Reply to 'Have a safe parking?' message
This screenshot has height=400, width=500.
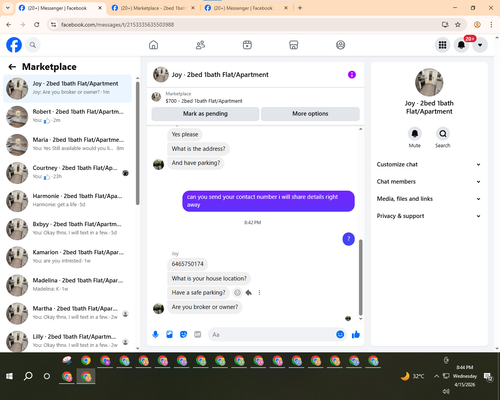click(248, 293)
